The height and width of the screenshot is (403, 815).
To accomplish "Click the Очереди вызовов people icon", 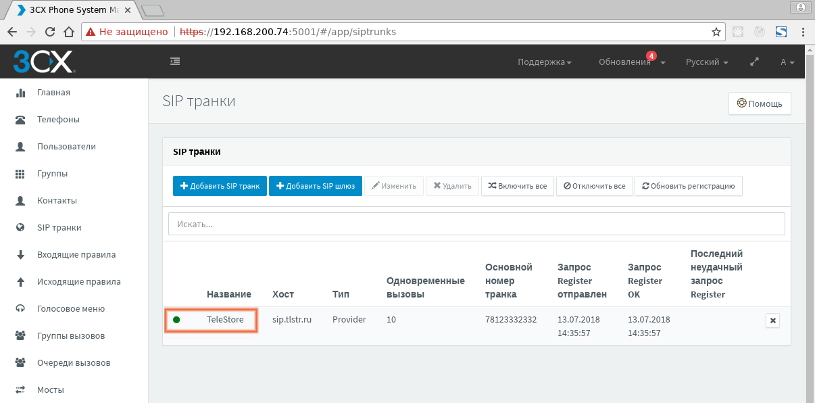I will tap(20, 363).
